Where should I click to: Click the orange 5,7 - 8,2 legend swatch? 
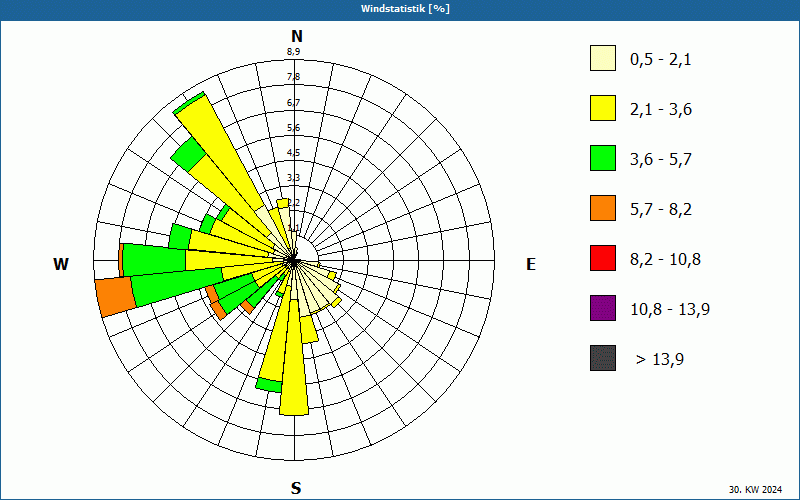point(603,208)
